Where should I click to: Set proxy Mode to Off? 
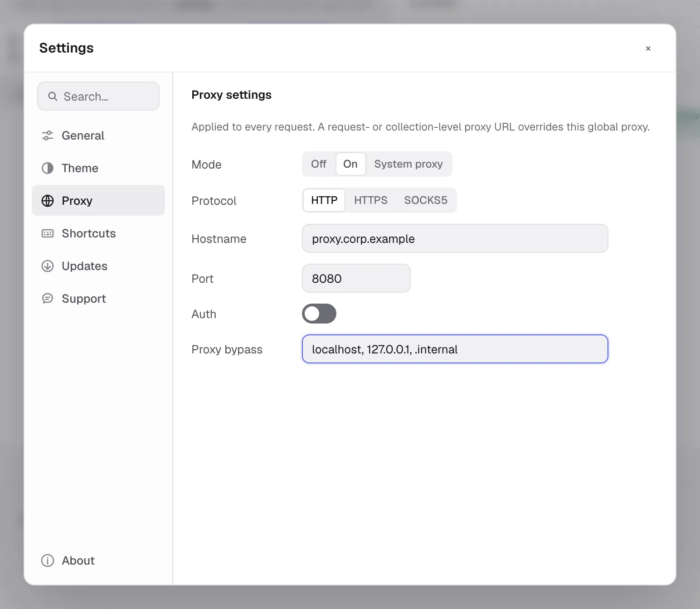(319, 164)
